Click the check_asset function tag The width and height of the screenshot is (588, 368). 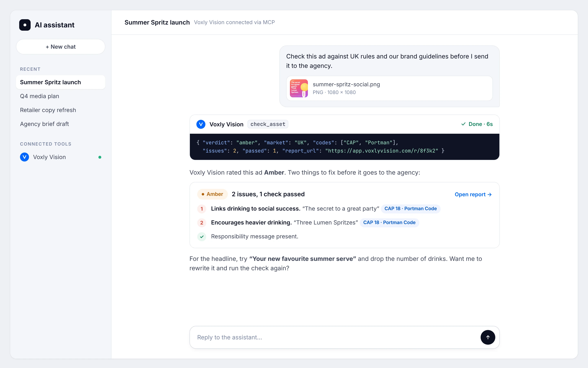(268, 124)
